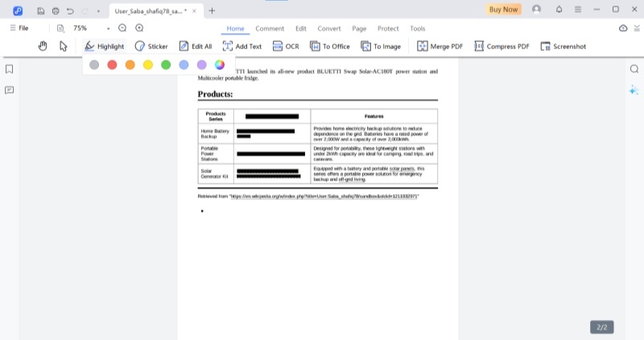
Task: Convert PDF with To Image
Action: (x=381, y=47)
